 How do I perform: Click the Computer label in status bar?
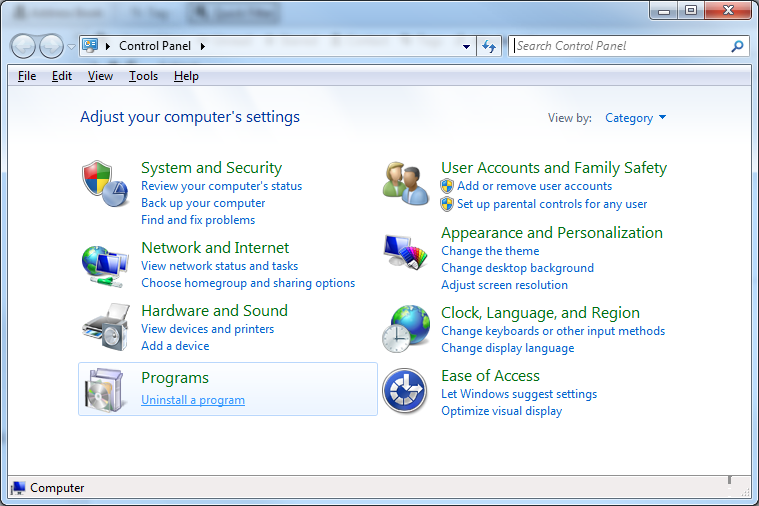coord(57,488)
